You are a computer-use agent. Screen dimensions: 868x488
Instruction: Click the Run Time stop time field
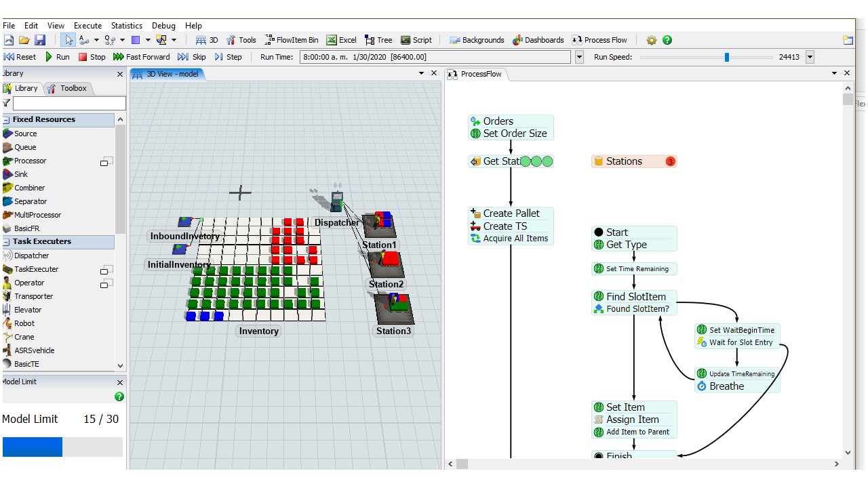coord(436,58)
